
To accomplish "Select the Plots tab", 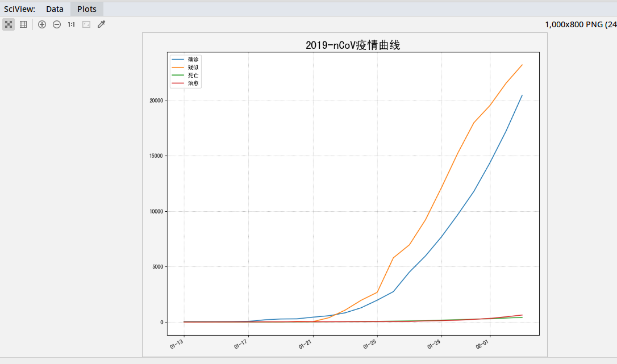I will (x=87, y=9).
